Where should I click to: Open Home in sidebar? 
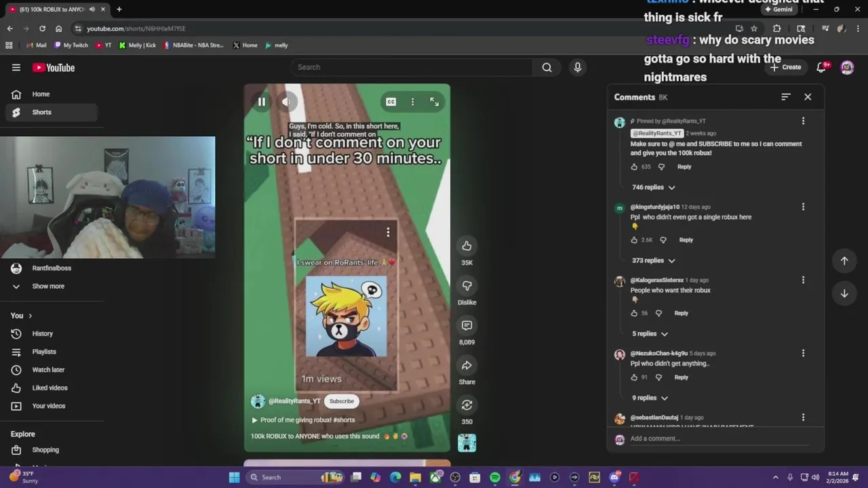[53, 94]
